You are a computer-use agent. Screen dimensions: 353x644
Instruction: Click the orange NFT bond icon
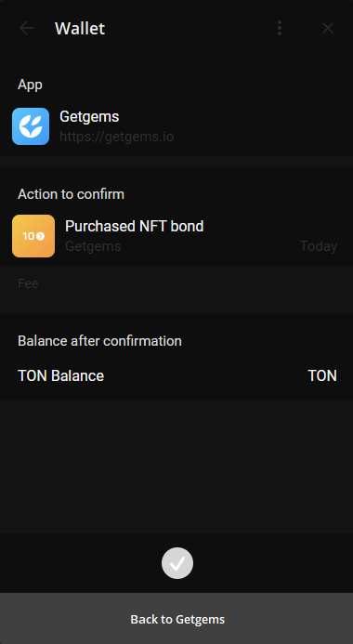[x=33, y=236]
